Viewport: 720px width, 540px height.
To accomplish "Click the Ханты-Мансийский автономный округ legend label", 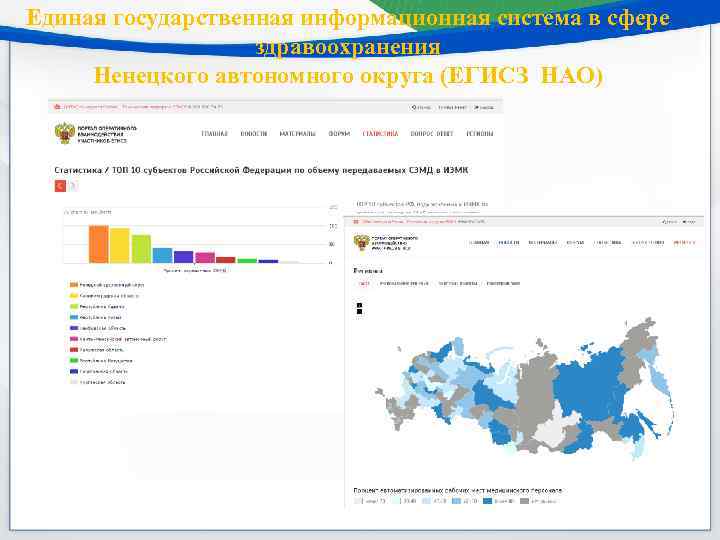I will coord(123,339).
